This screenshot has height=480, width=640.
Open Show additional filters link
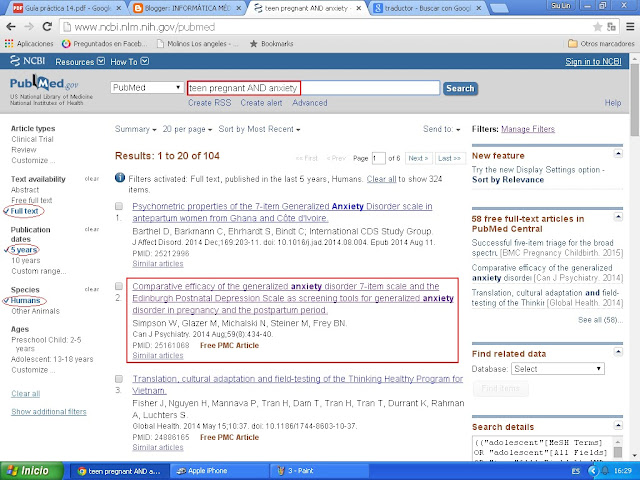[x=49, y=412]
